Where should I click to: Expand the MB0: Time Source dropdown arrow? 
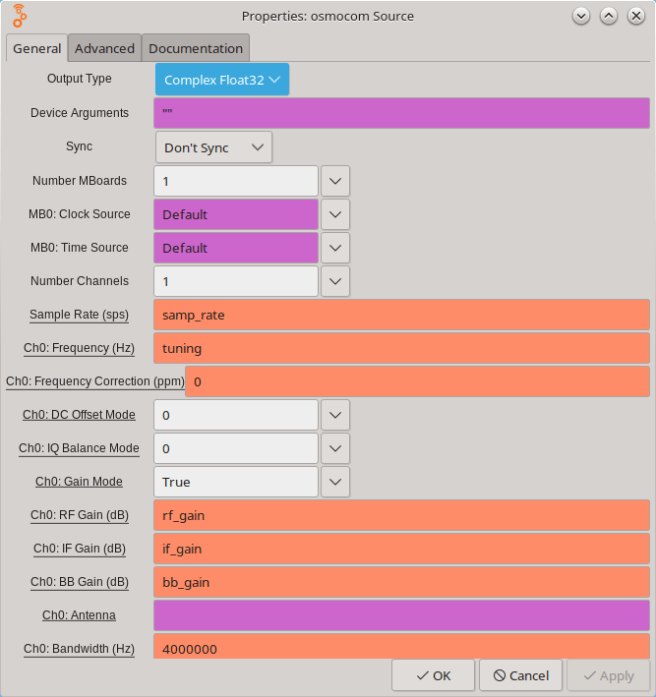(x=336, y=248)
